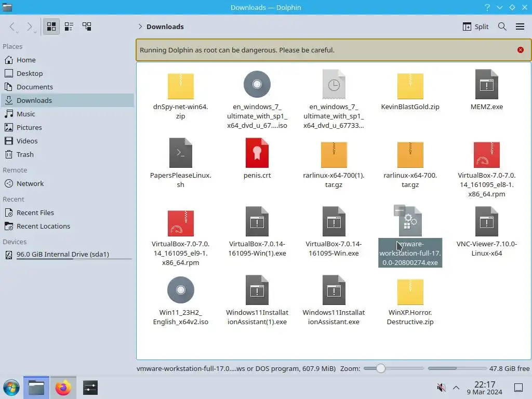Select rarlinux-x64-700.tar.gz icon

[410, 154]
